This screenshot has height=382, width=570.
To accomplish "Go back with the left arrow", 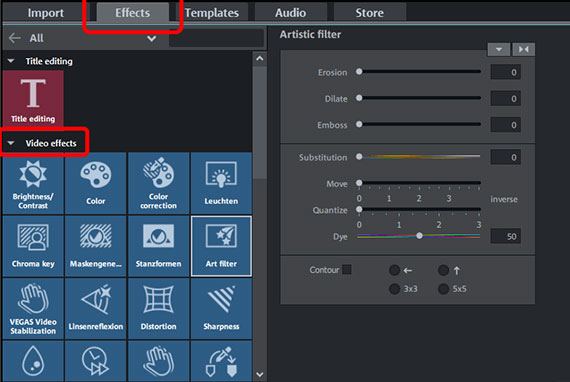I will 15,38.
